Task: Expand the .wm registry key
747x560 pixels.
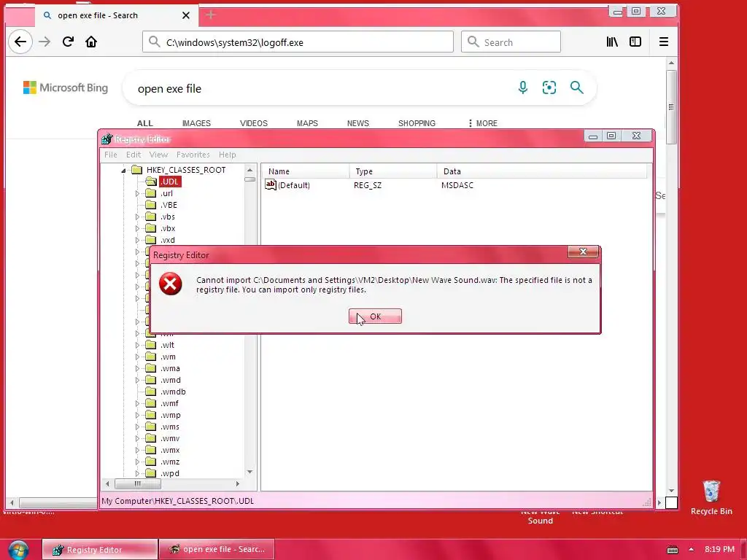Action: (x=137, y=357)
